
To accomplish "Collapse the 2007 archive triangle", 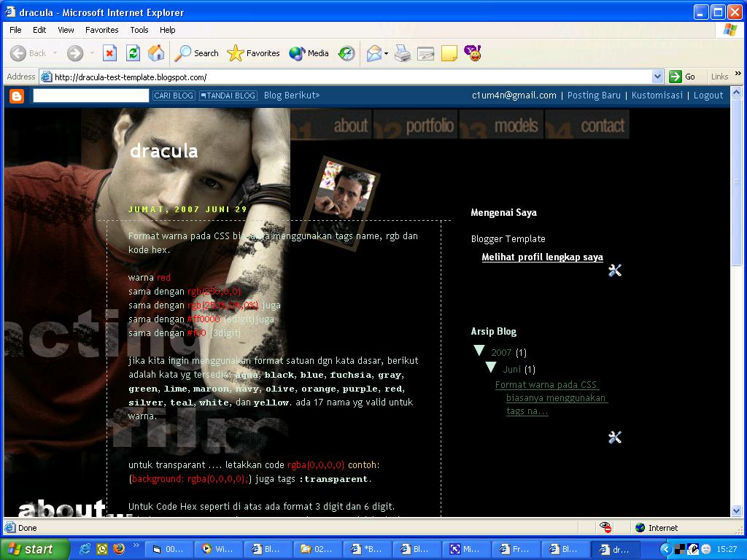I will [x=479, y=351].
